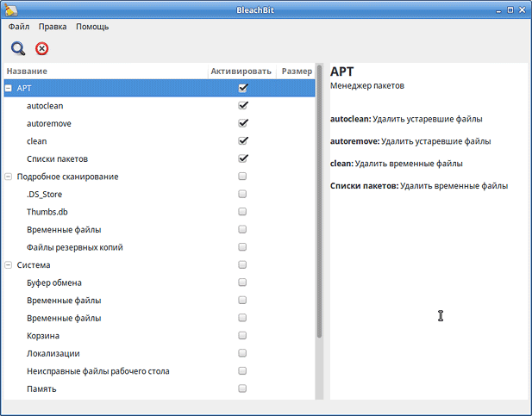Viewport: 532px width, 416px height.
Task: Enable the Память checkbox
Action: [242, 388]
